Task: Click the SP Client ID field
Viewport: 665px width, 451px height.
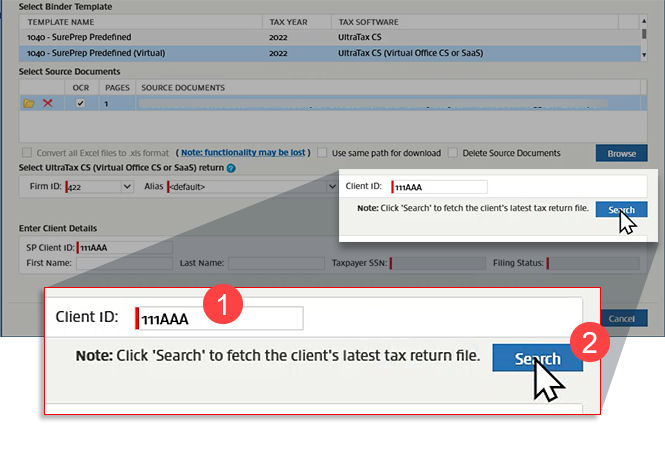Action: pos(125,248)
